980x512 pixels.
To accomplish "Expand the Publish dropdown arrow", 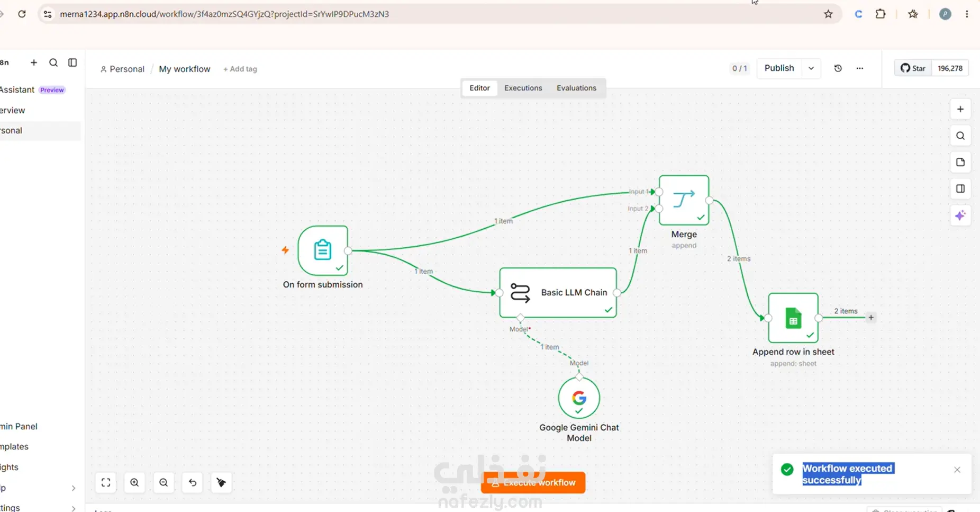I will pos(811,68).
